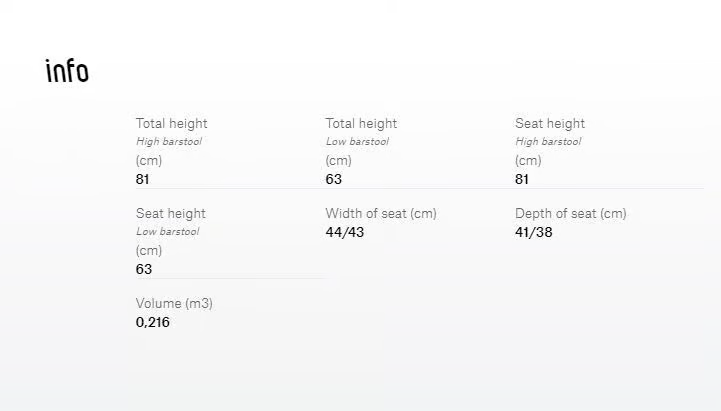Click the 41/38 seat depth value
The width and height of the screenshot is (721, 411).
click(x=533, y=232)
